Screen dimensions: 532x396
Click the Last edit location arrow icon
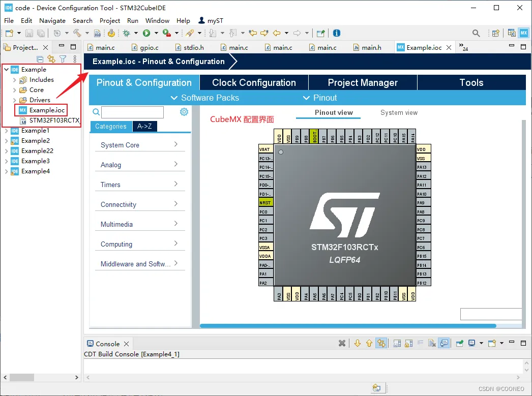(253, 33)
